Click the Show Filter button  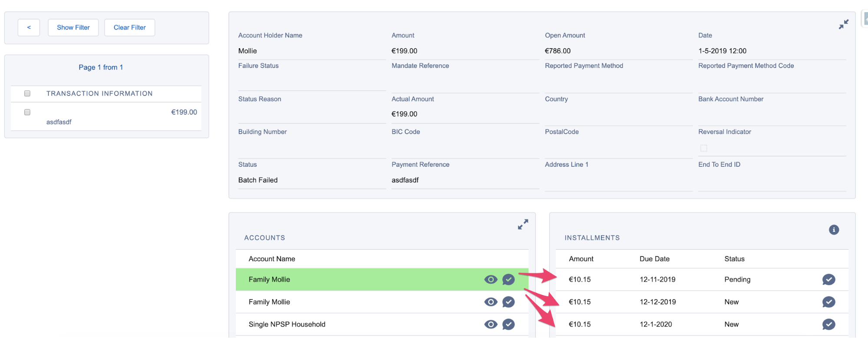point(73,27)
